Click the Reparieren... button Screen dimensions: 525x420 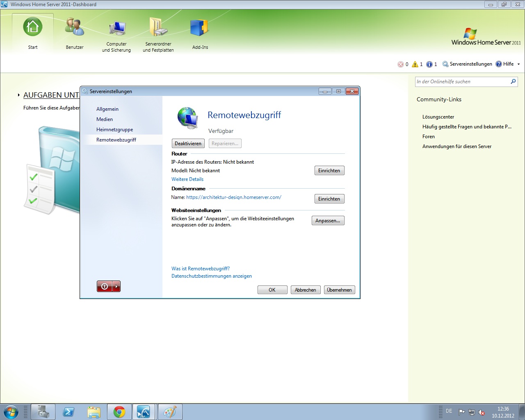pyautogui.click(x=225, y=144)
